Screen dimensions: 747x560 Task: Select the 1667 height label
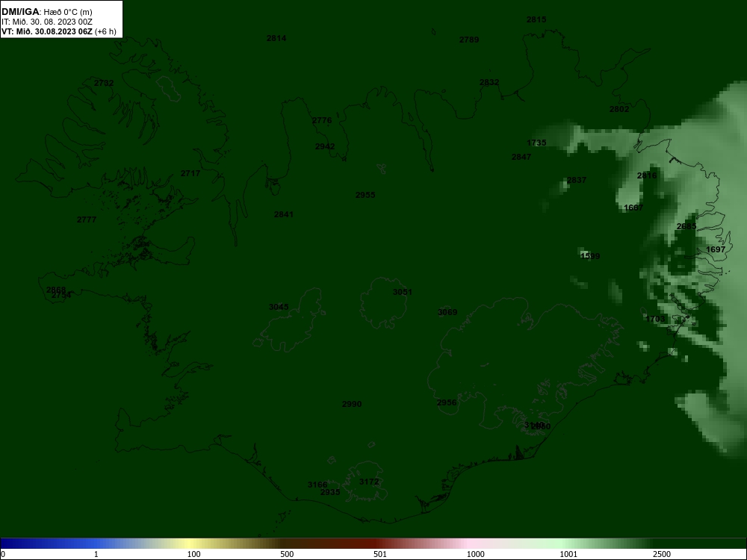click(633, 208)
